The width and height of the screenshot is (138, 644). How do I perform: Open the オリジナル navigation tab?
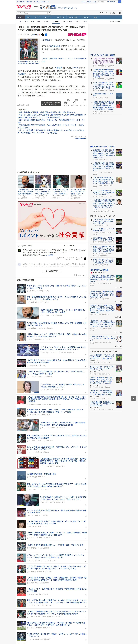(60, 17)
